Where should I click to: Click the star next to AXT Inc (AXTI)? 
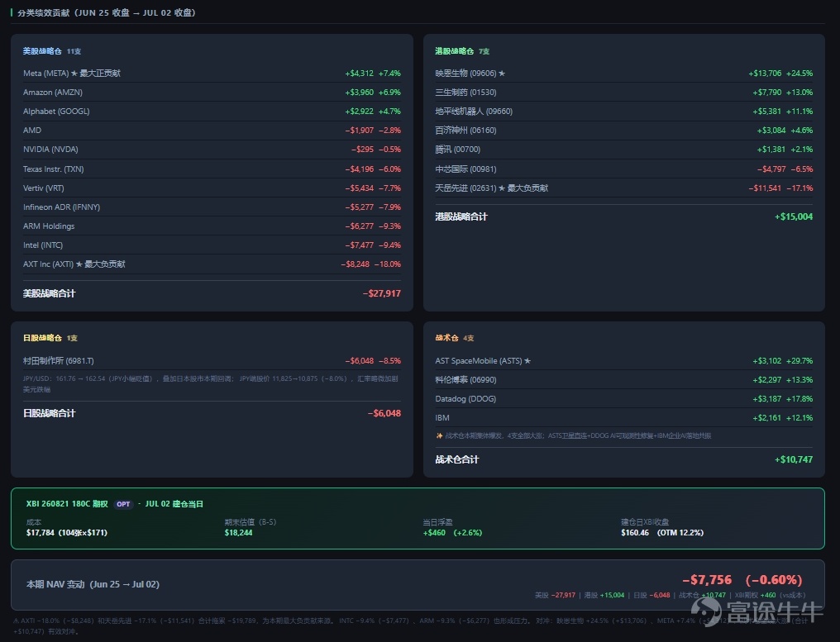(x=79, y=264)
